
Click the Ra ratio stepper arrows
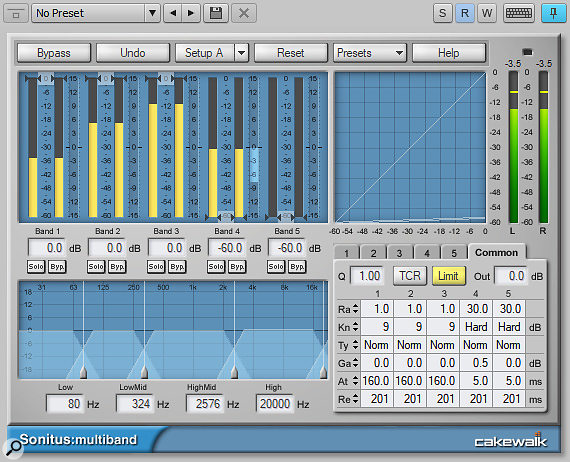click(356, 309)
